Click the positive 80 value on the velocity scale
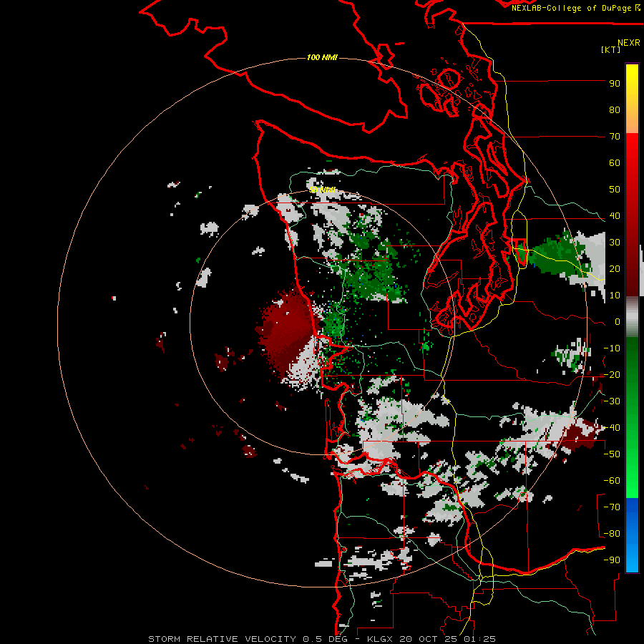The width and height of the screenshot is (644, 644). (615, 110)
